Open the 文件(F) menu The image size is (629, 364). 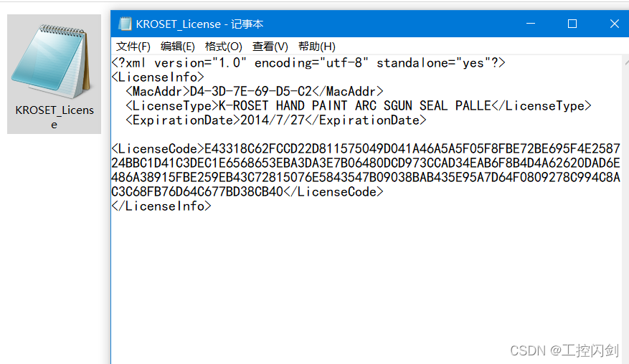click(x=133, y=47)
